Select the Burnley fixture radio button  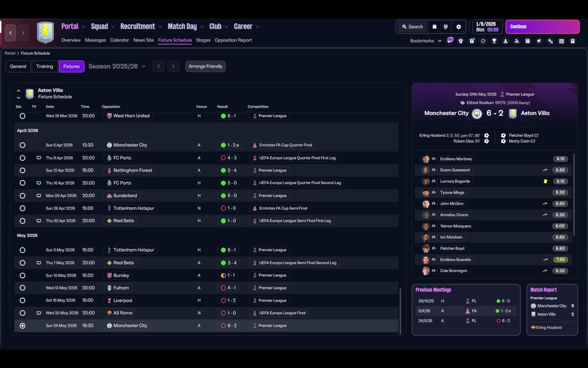(23, 275)
